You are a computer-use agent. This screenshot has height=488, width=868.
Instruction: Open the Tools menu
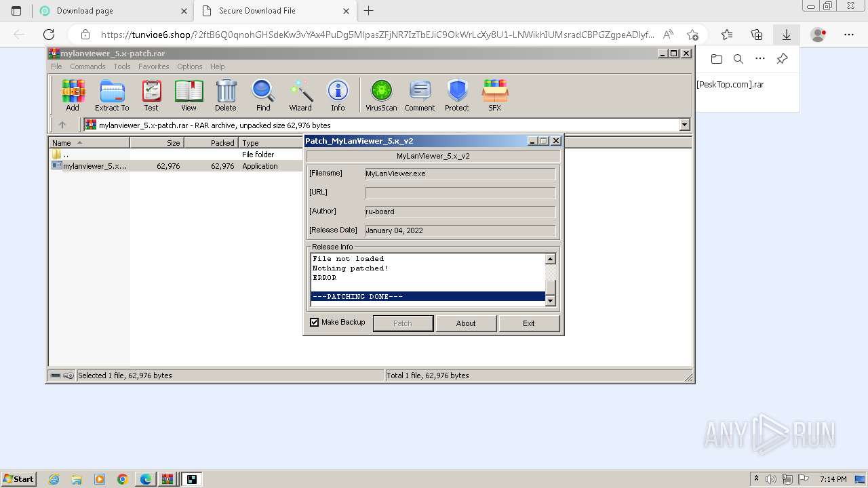tap(122, 66)
